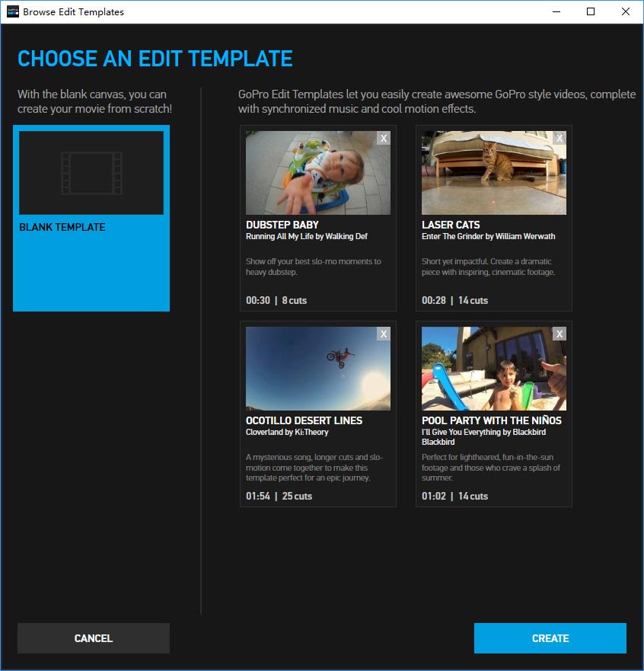Click the filmstrip icon in the blank template

(91, 173)
